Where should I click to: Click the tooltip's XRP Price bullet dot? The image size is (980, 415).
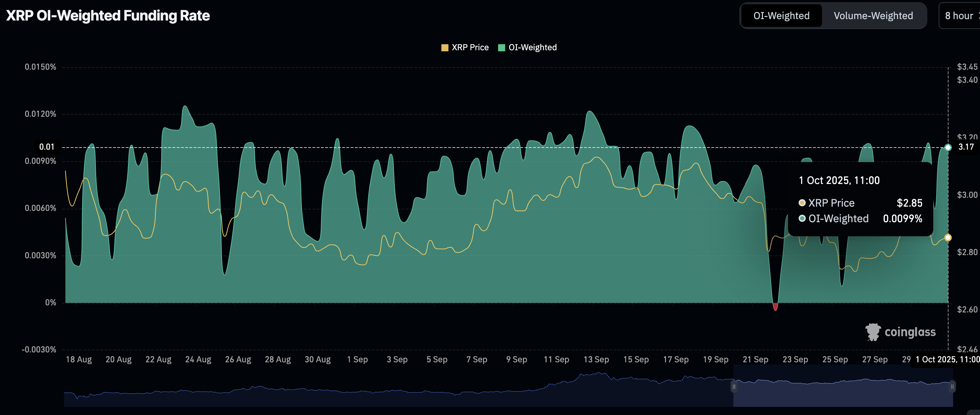[x=802, y=203]
